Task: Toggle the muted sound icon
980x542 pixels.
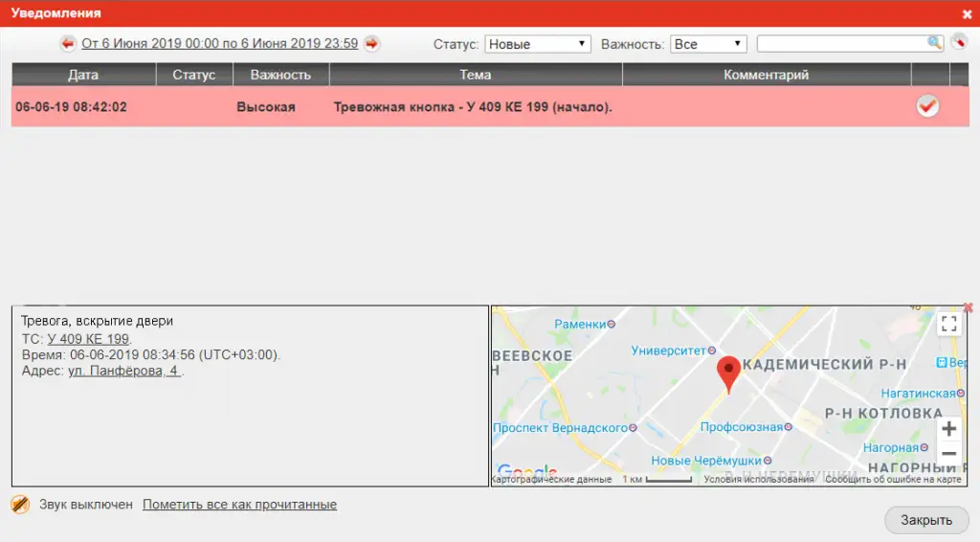Action: click(20, 504)
